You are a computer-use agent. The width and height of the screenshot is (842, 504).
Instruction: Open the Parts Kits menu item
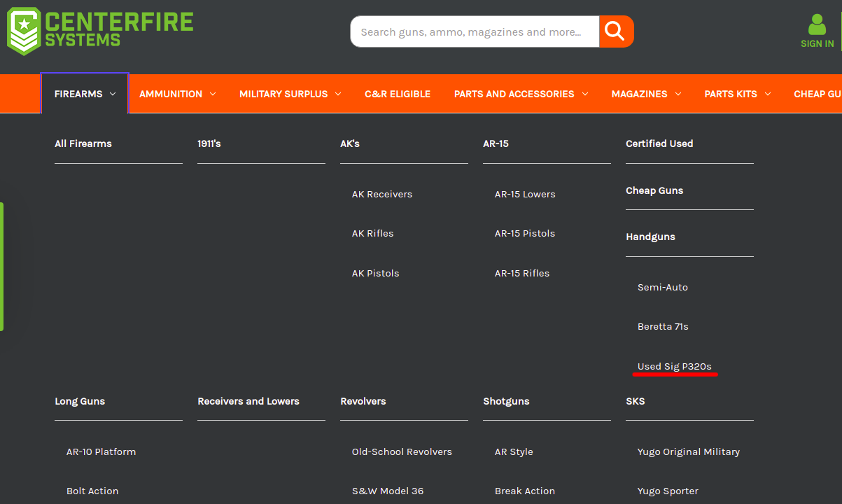pos(731,94)
